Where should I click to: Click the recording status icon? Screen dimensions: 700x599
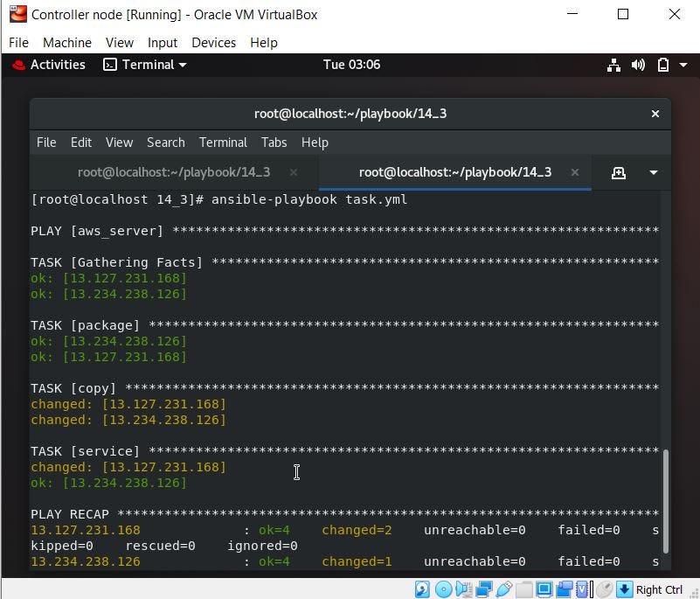(x=565, y=589)
